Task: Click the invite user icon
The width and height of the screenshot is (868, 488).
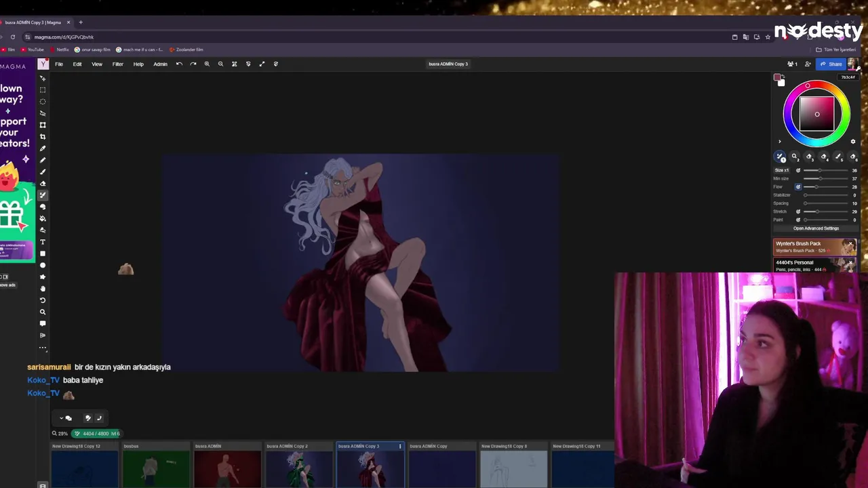Action: click(808, 64)
